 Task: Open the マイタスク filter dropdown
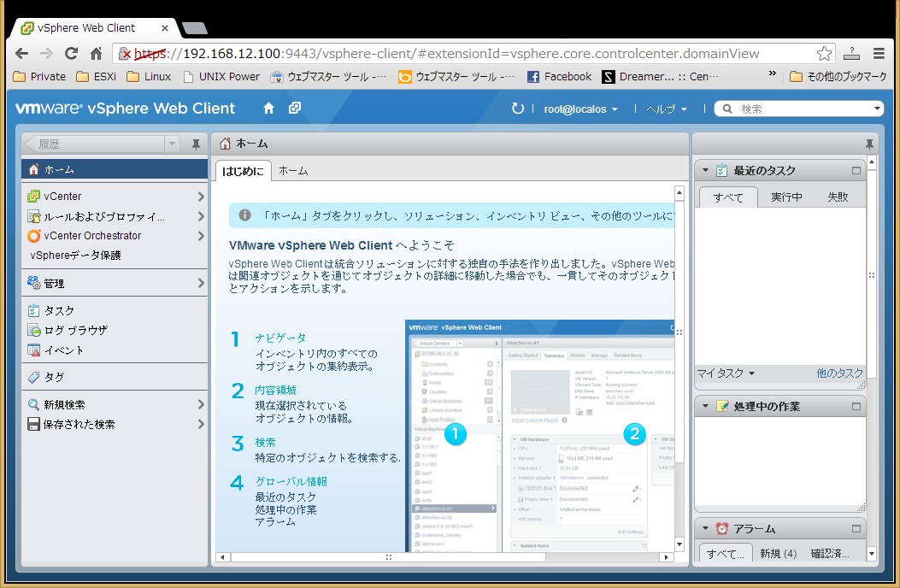pos(726,373)
